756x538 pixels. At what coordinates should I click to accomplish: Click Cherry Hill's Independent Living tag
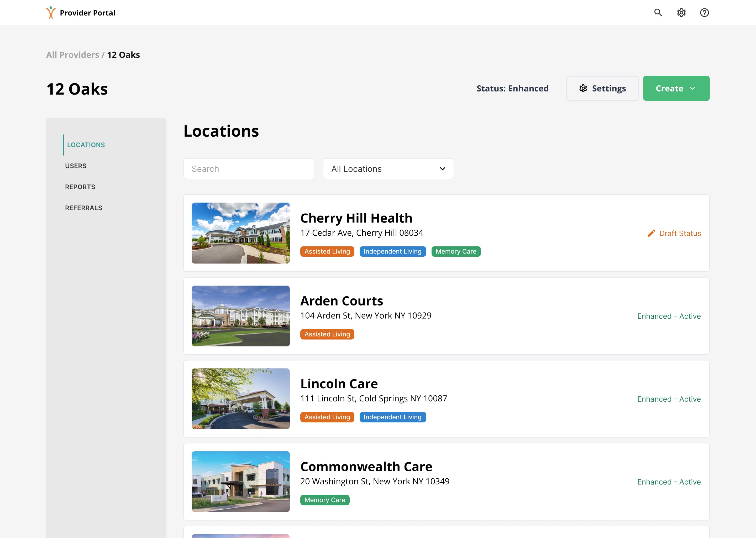[392, 251]
